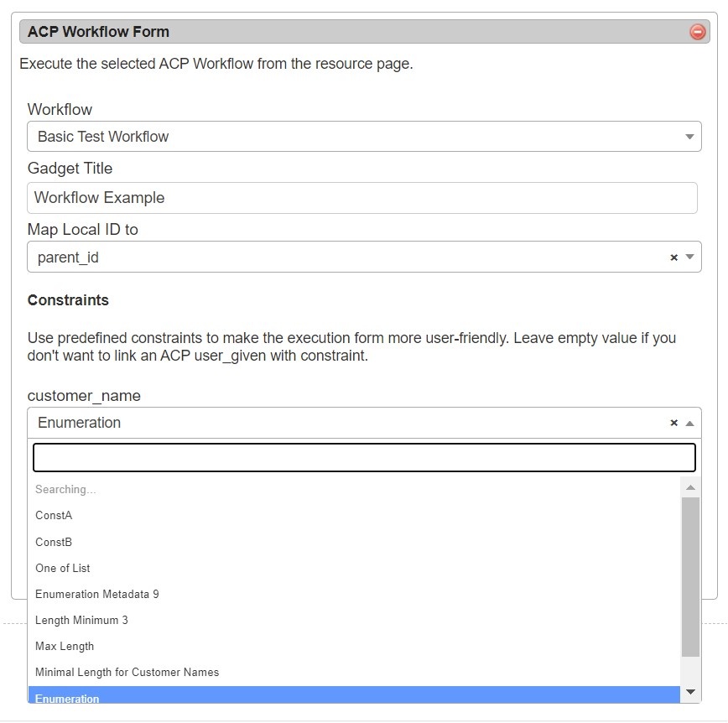Image resolution: width=728 pixels, height=723 pixels.
Task: Select Length Minimum 3 constraint
Action: tap(81, 620)
